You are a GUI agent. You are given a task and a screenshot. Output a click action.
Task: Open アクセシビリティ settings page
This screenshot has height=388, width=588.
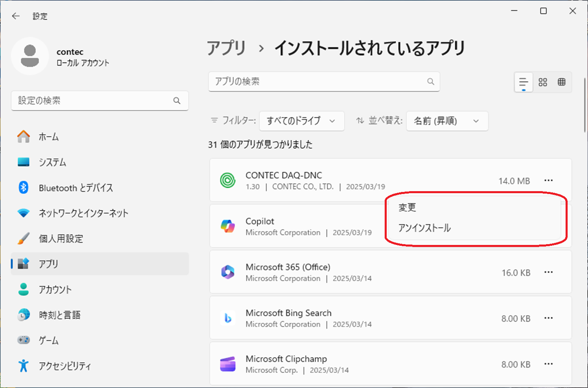coord(100,366)
